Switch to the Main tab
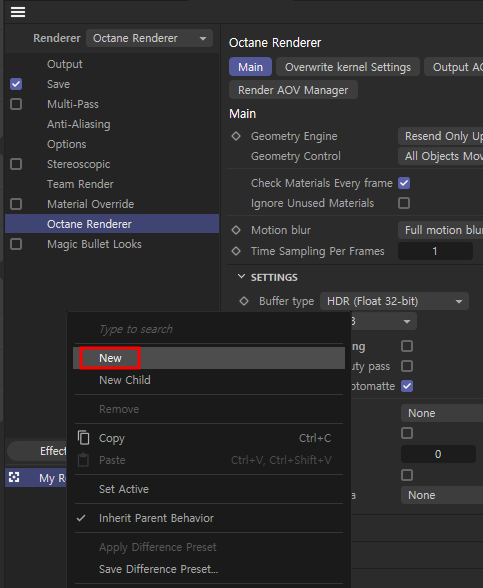Viewport: 483px width, 588px height. point(250,67)
